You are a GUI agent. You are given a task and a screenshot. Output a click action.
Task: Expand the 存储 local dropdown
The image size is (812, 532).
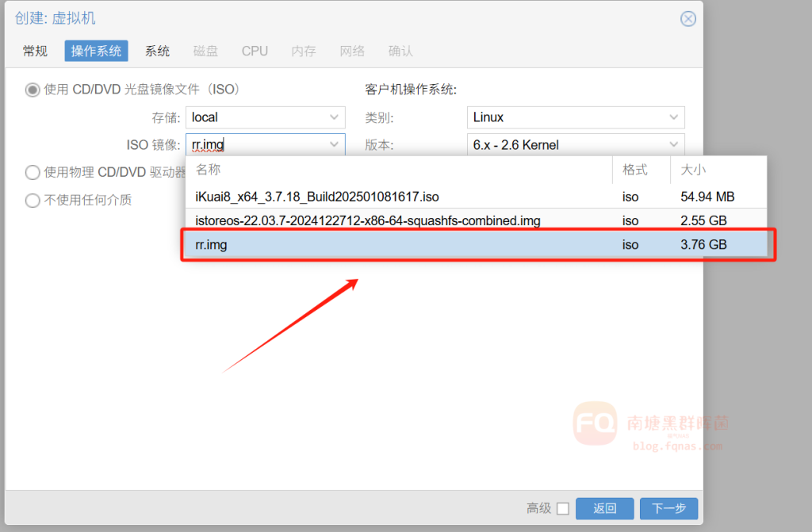point(334,117)
